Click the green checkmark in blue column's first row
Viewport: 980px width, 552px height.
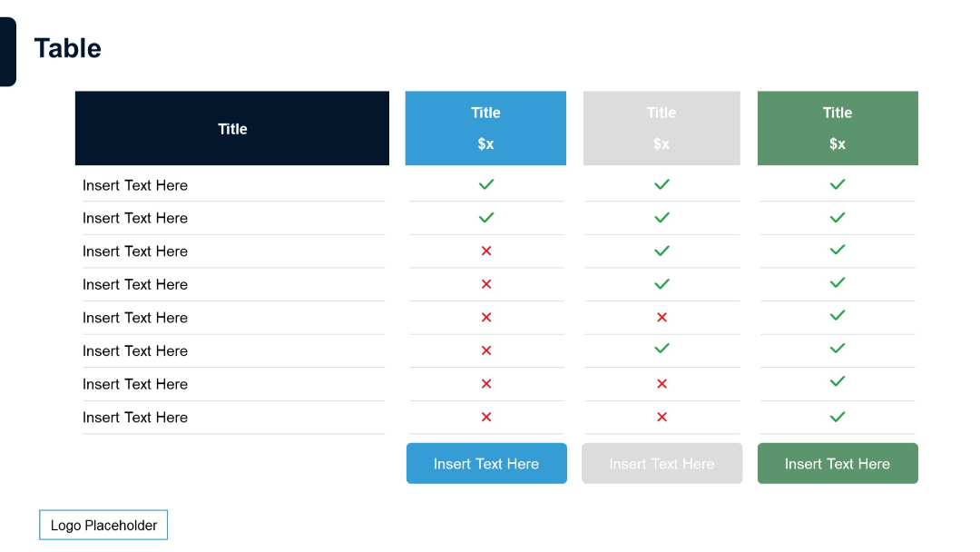pos(486,183)
